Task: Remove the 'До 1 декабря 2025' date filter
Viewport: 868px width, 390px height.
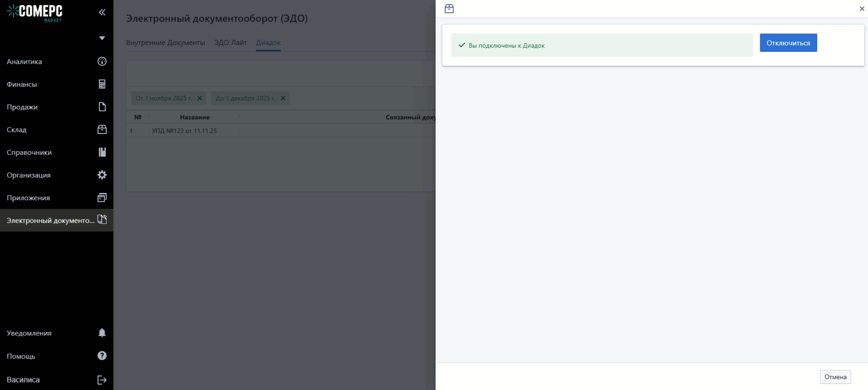Action: point(283,98)
